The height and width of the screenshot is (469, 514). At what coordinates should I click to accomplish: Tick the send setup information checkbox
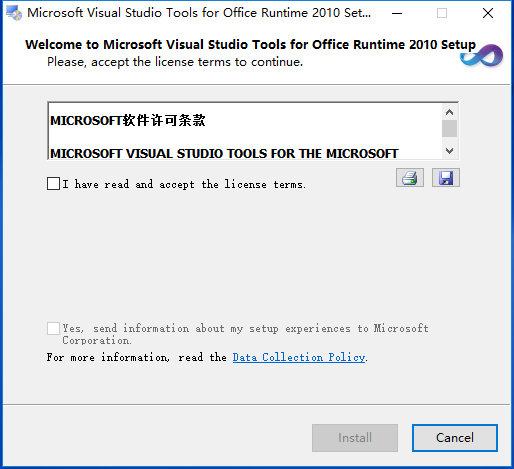click(x=53, y=328)
